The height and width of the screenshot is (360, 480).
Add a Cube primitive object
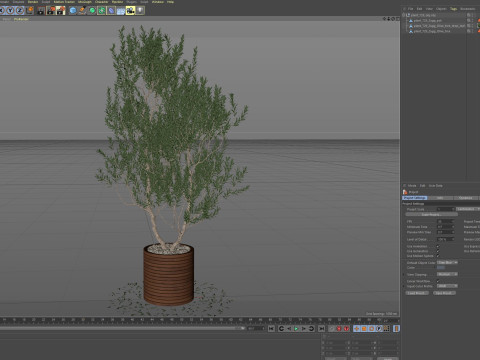tap(73, 11)
